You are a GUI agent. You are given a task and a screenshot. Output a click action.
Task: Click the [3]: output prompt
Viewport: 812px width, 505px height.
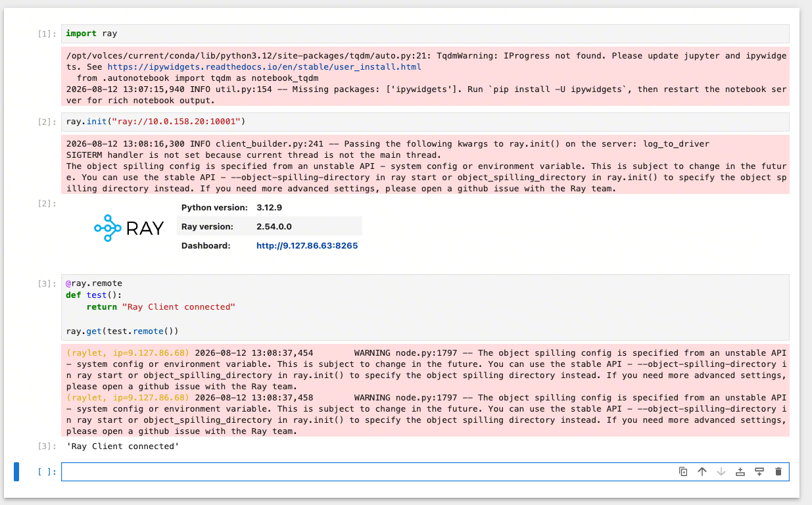coord(47,446)
